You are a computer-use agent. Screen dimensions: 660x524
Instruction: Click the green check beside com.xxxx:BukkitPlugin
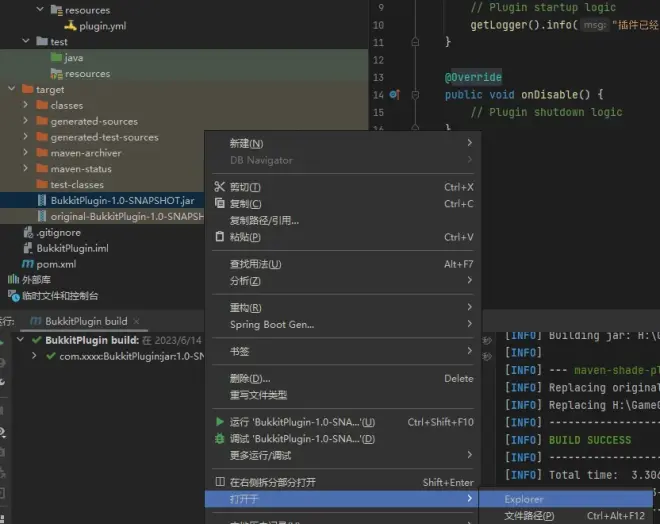click(x=51, y=356)
